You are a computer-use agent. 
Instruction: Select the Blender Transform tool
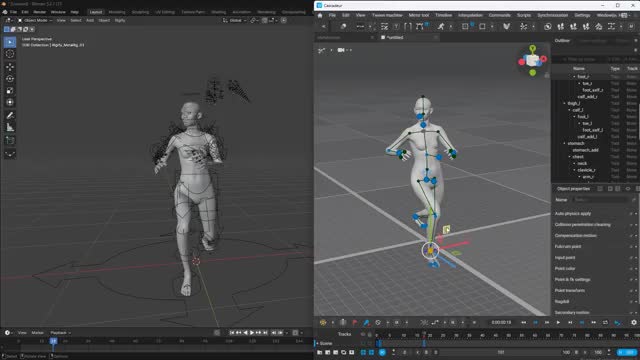10,102
